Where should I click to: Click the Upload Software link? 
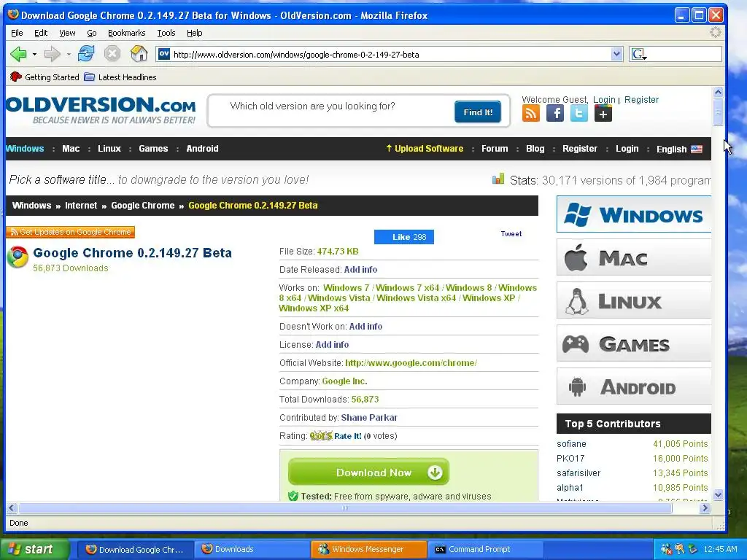coord(425,149)
